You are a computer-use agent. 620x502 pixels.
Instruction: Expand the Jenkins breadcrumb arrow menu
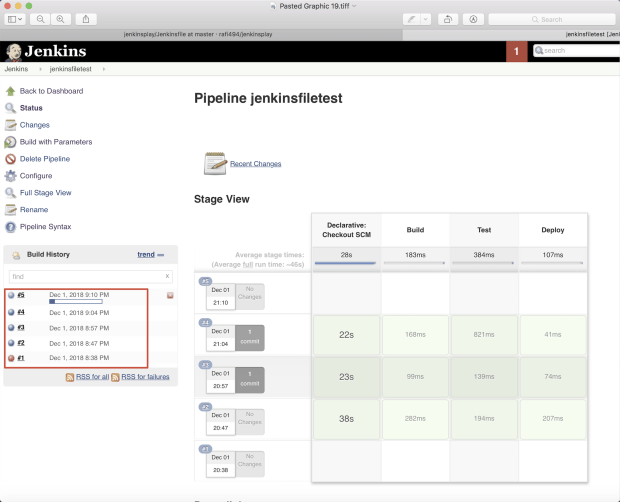[x=40, y=69]
